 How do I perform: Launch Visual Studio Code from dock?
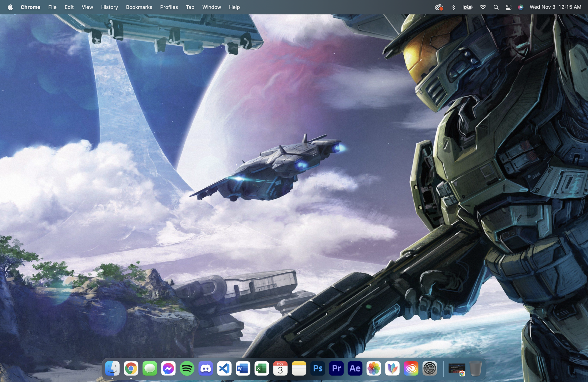pos(224,368)
